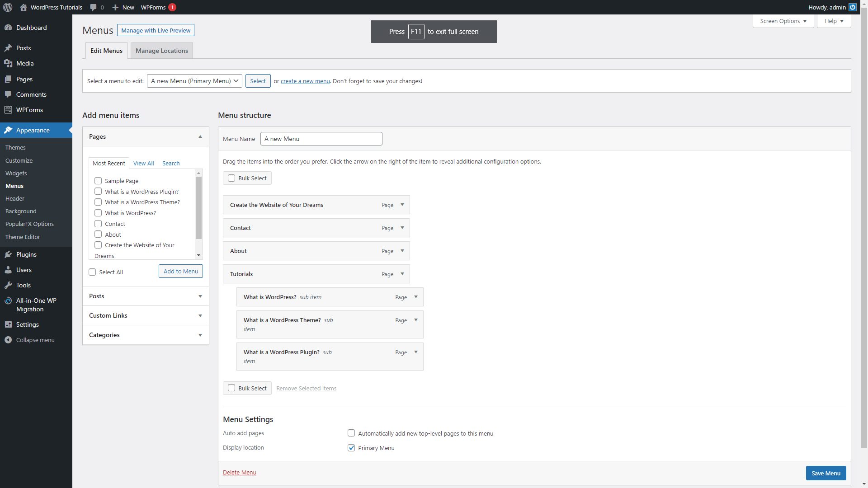Check the Select All pages checkbox

(92, 272)
